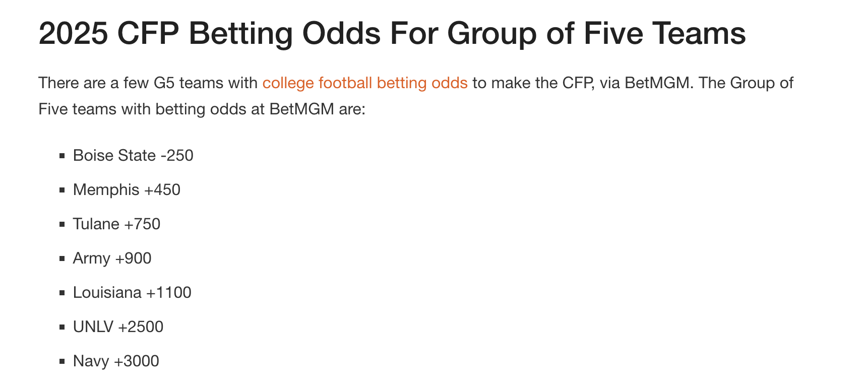
Task: Open the college football betting odds link
Action: tap(364, 83)
